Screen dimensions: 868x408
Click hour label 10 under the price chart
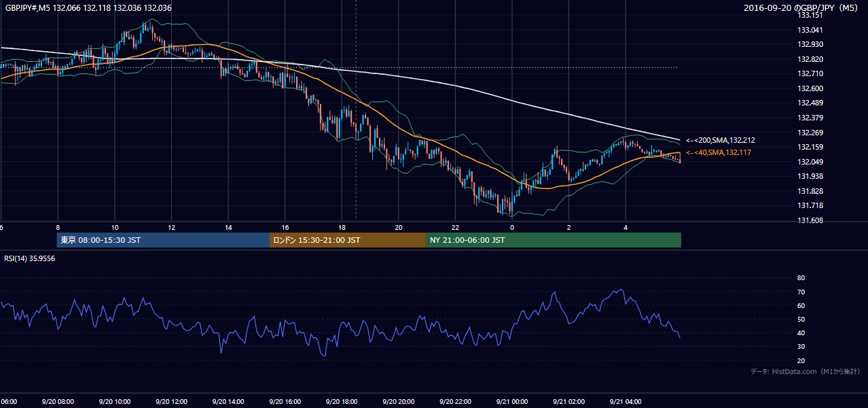(115, 228)
